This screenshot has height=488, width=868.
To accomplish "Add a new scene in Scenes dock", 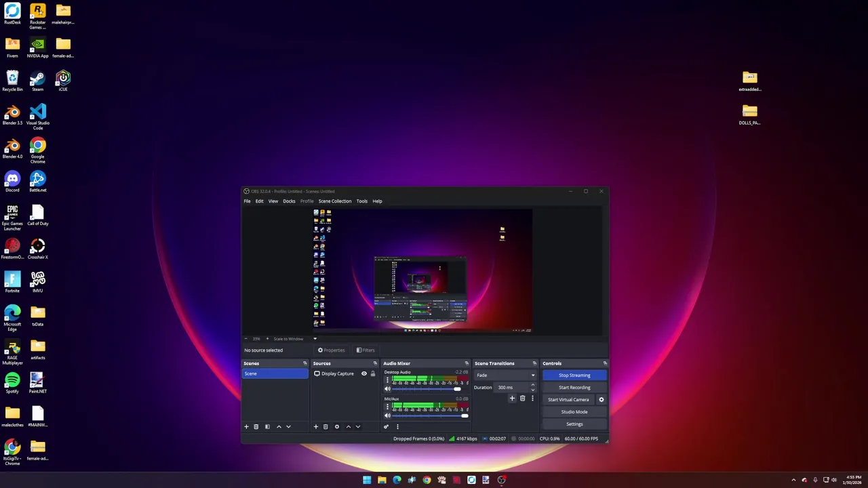I will click(x=246, y=427).
